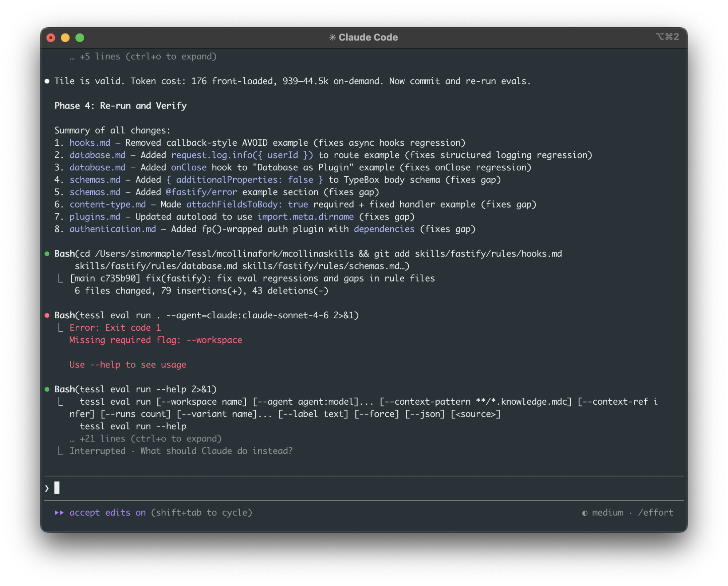Open the hooks.md file link
728x586 pixels.
[90, 143]
